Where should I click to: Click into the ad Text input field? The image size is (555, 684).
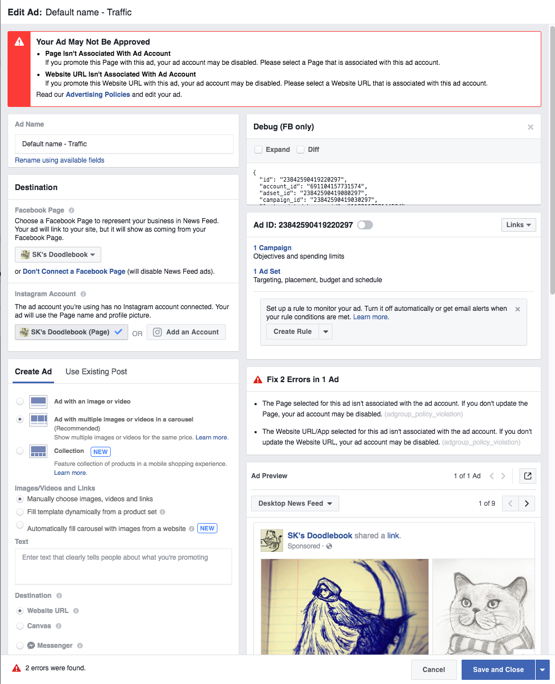coord(123,566)
